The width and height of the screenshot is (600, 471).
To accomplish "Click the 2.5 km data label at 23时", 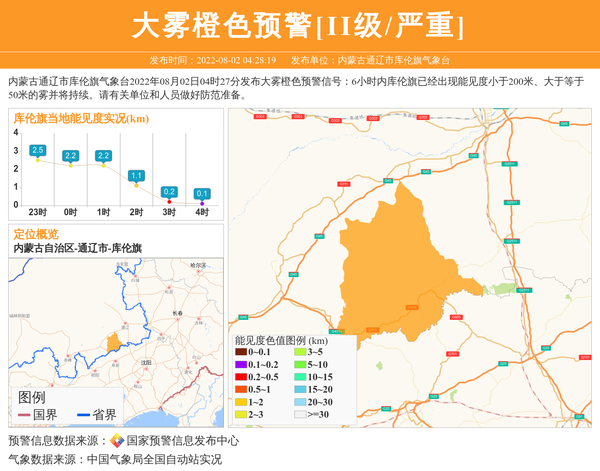I will (38, 150).
